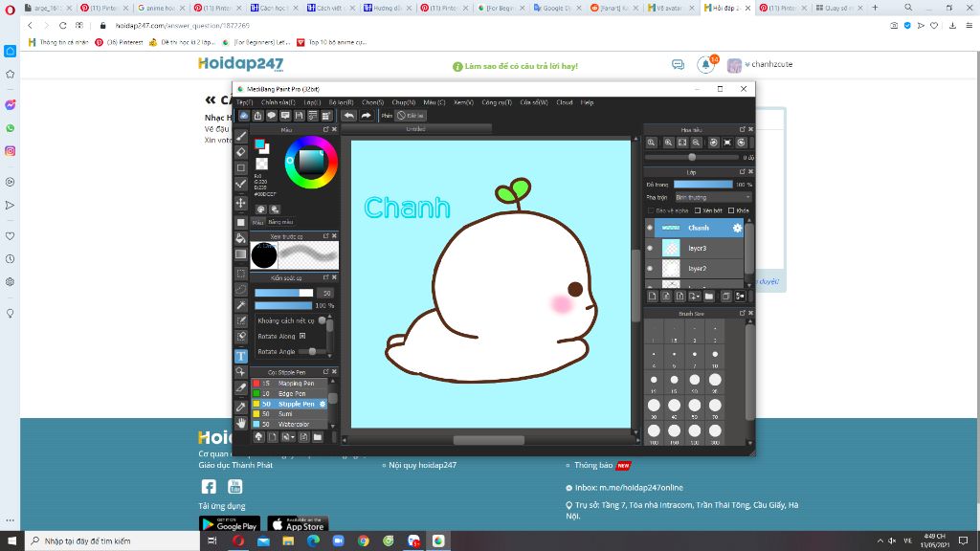This screenshot has width=980, height=551.
Task: Adjust the layer opacity (Độ trong) slider
Action: [702, 185]
